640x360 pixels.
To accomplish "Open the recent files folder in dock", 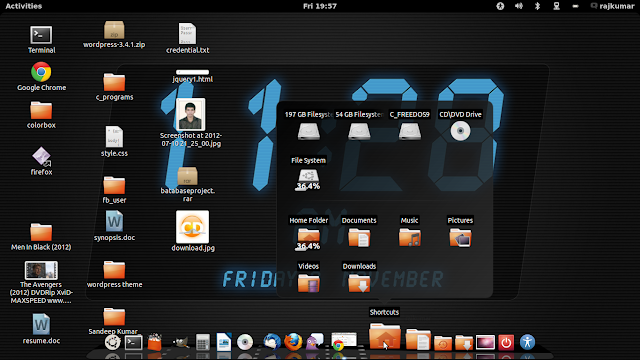I will (443, 343).
